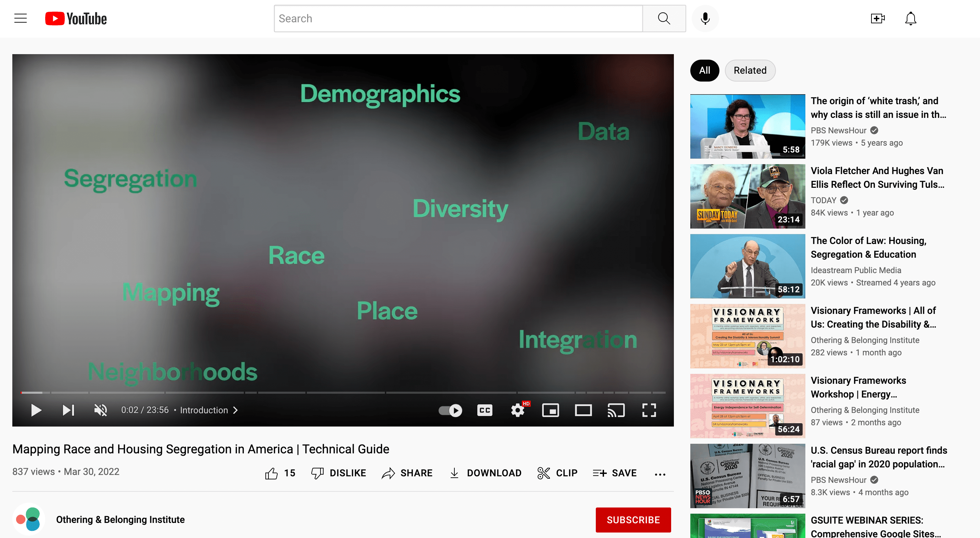This screenshot has width=980, height=538.
Task: Open The Color of Law video thumbnail
Action: pyautogui.click(x=747, y=266)
